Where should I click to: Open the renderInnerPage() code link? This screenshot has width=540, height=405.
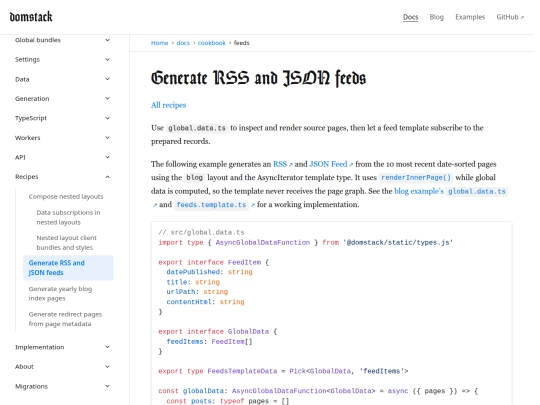[x=416, y=178]
